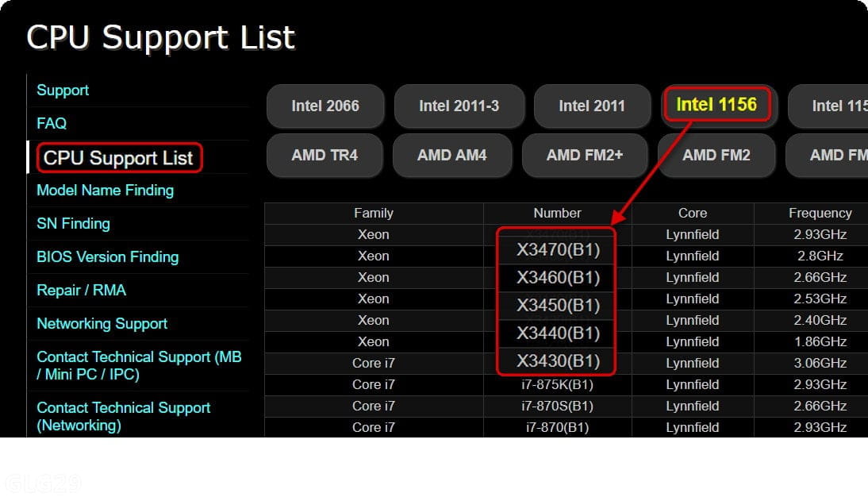Click the 2.53GHz frequency cell
Screen dimensions: 868x501
[820, 299]
